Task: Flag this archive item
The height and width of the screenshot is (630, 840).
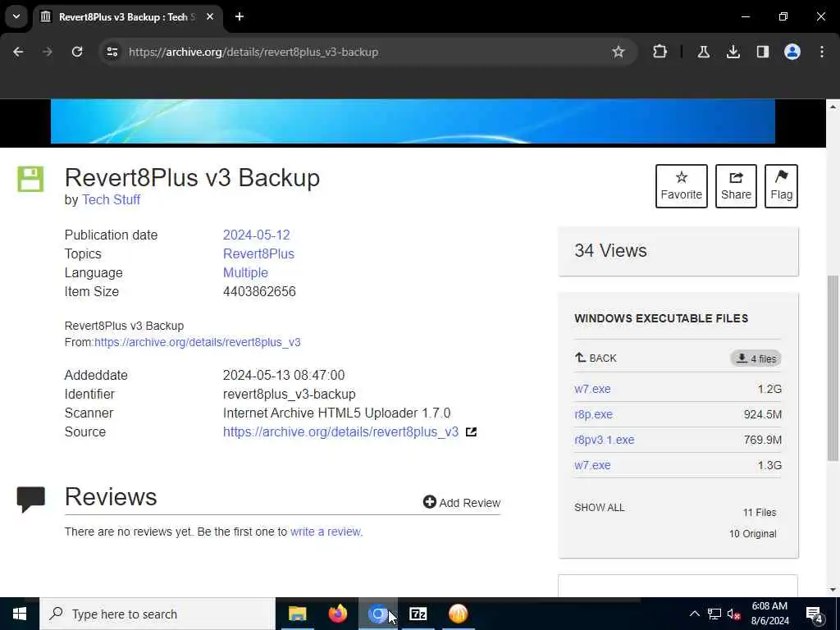Action: [781, 186]
